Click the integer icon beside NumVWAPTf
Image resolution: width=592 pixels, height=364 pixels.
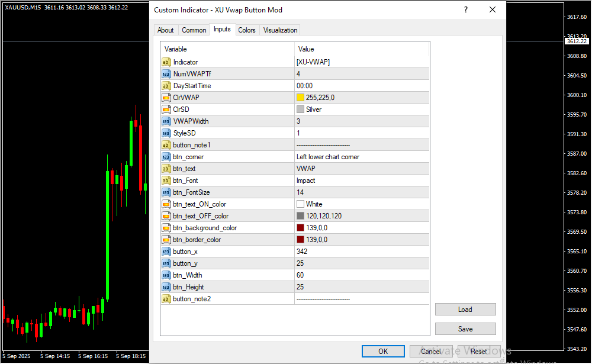(166, 74)
